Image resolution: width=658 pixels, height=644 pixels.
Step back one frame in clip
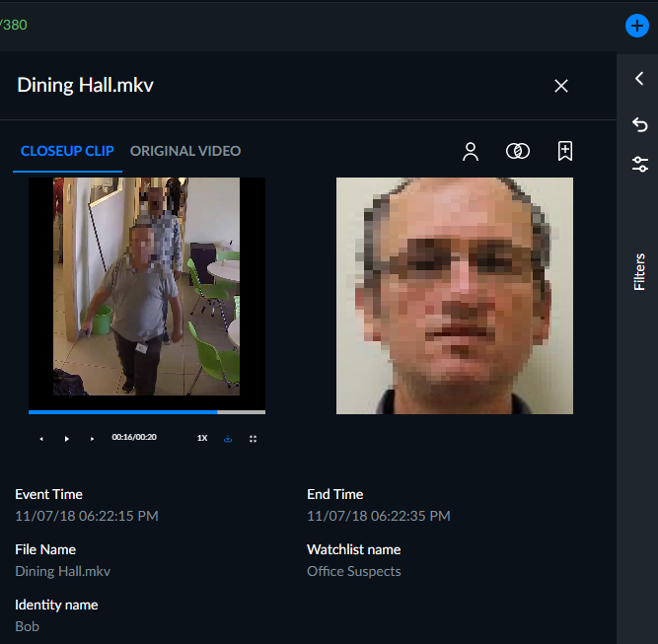point(41,439)
